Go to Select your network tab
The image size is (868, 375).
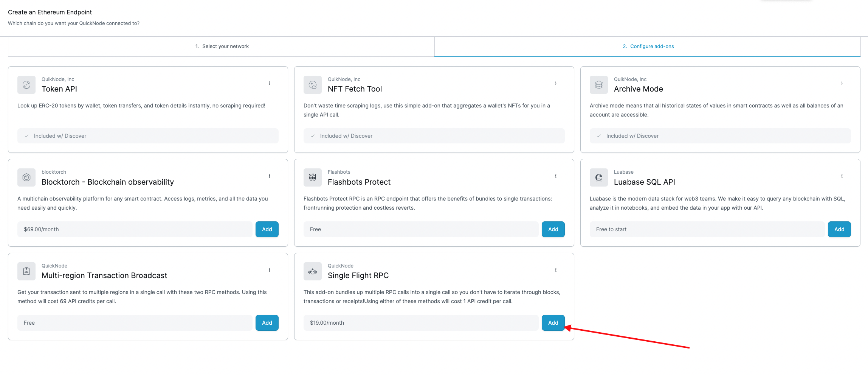tap(222, 47)
